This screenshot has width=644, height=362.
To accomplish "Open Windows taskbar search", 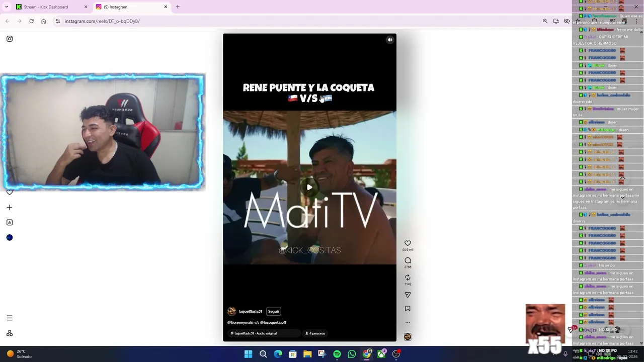I will pos(263,354).
